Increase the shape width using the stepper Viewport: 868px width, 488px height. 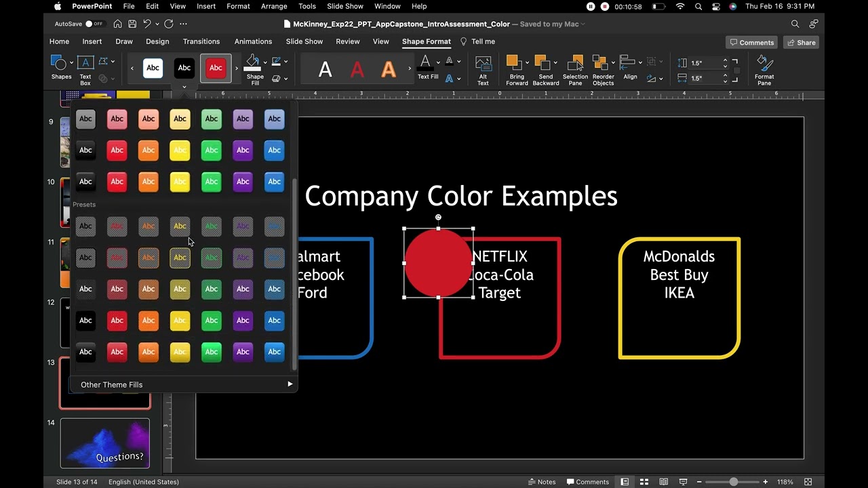click(725, 75)
